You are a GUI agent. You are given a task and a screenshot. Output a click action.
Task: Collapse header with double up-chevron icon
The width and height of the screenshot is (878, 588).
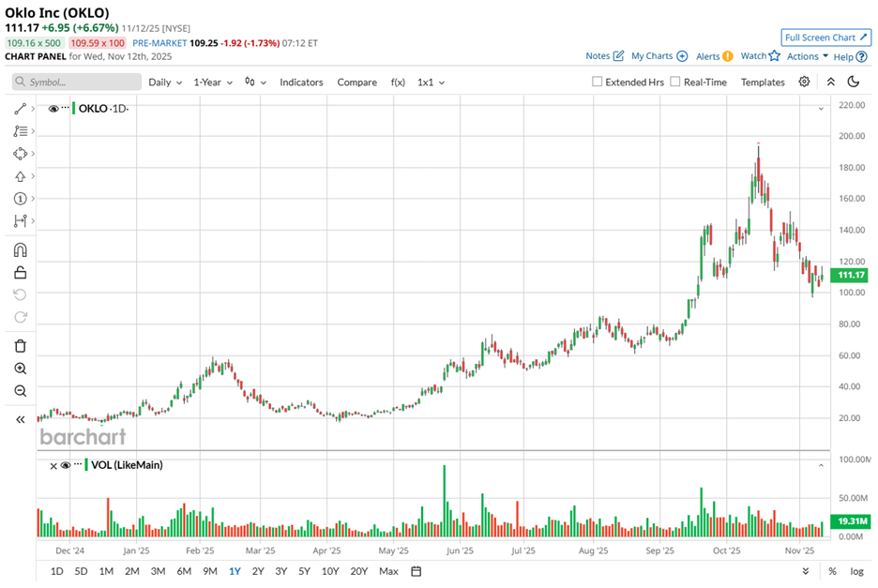click(x=831, y=82)
